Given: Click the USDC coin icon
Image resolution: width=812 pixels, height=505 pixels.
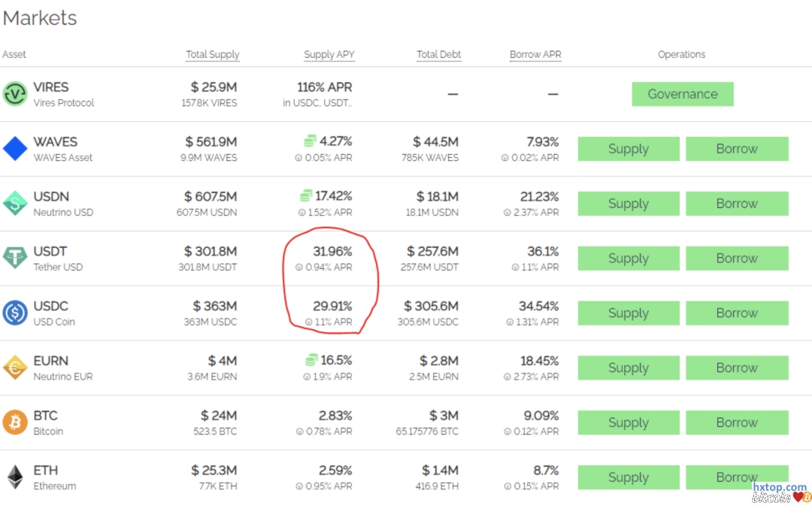Looking at the screenshot, I should point(15,313).
